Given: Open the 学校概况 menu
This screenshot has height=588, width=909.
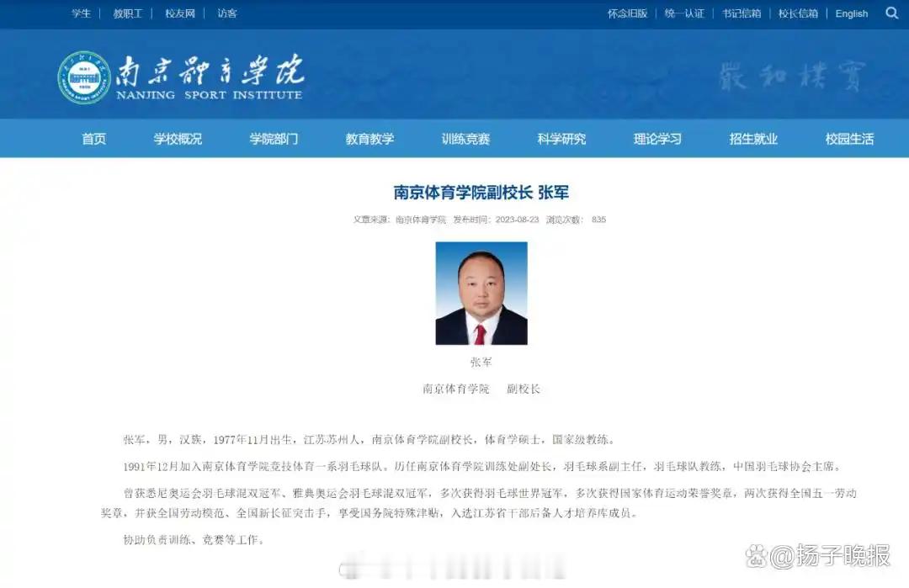Looking at the screenshot, I should [178, 139].
